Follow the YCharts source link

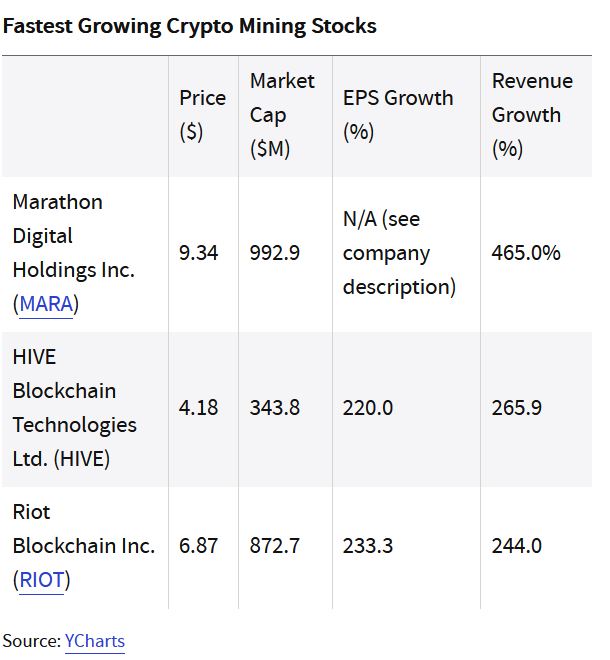point(95,640)
